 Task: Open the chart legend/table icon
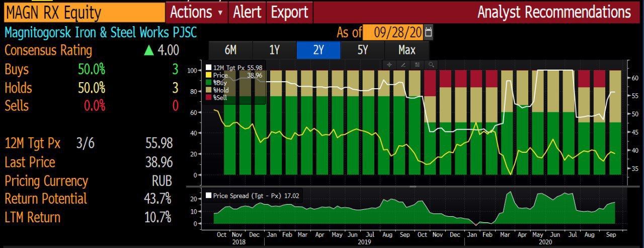tap(417, 65)
